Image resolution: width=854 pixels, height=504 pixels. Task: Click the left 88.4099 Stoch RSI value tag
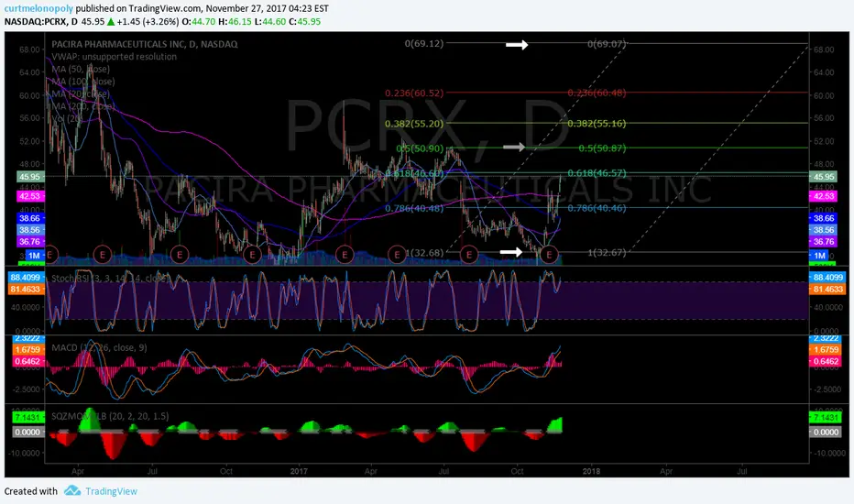point(26,278)
